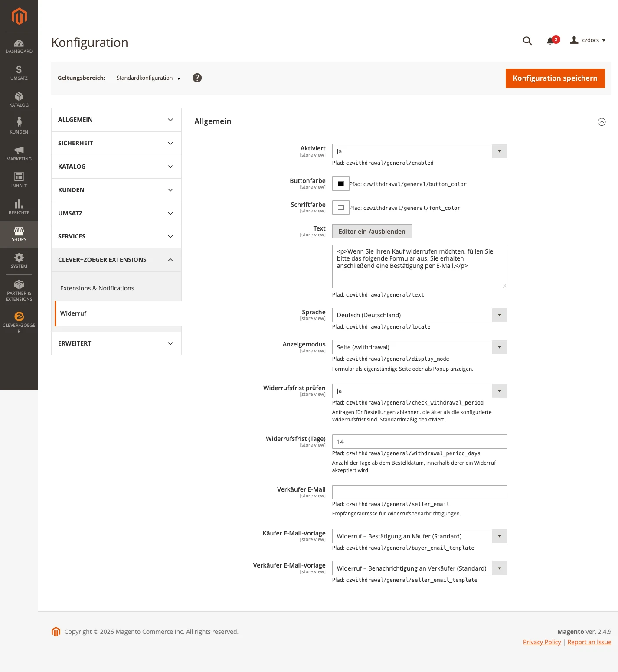Open the Clever+Zoeger sidebar icon
The image size is (618, 672).
(19, 323)
